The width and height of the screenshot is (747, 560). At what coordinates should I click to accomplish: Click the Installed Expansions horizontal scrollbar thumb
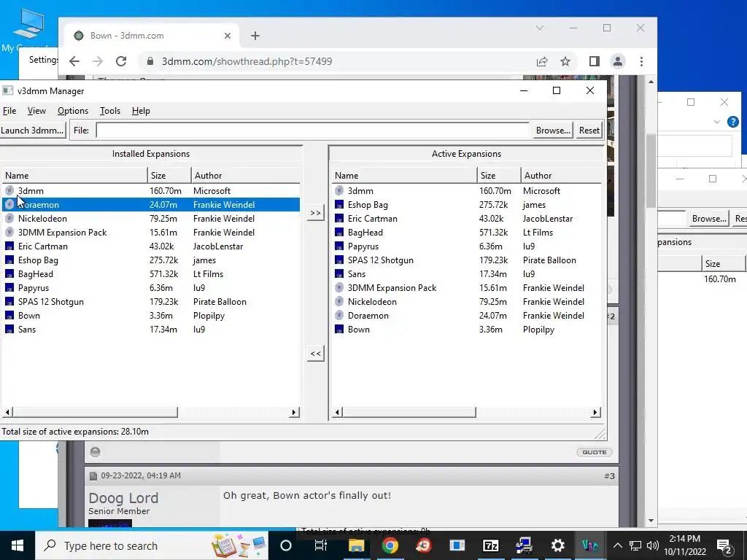pos(95,413)
